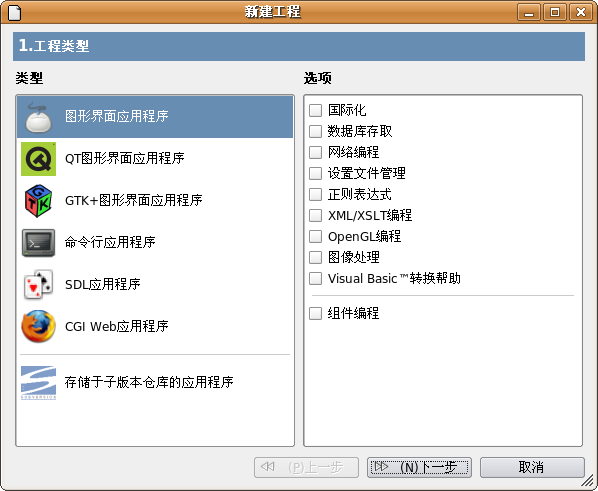Select the GTK+图形界面应用程序 list entry
The height and width of the screenshot is (491, 598).
[155, 201]
